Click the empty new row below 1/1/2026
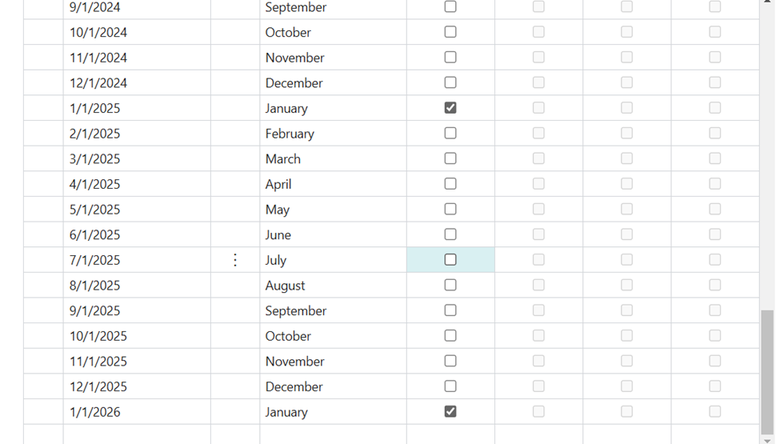 391,435
